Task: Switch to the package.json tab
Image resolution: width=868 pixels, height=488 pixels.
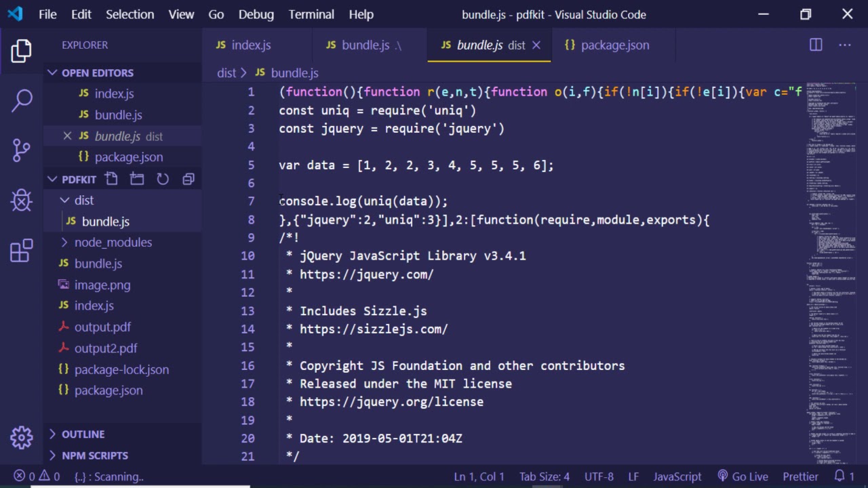Action: coord(614,45)
